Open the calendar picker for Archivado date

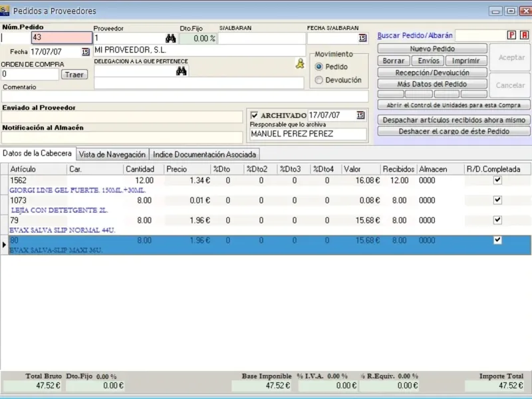(x=360, y=115)
